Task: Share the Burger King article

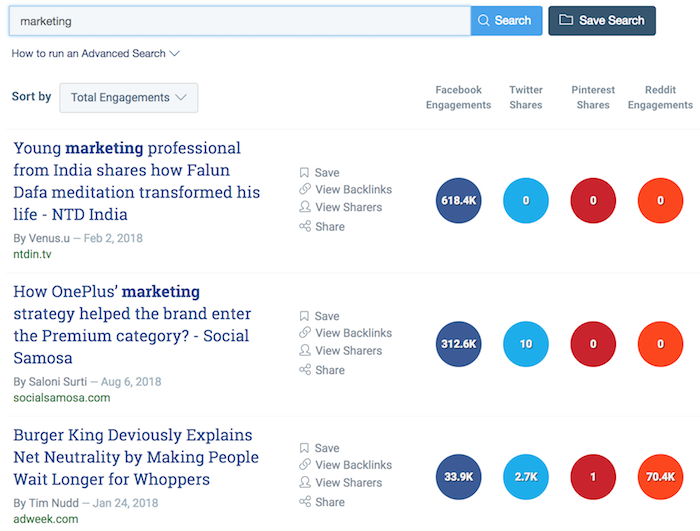Action: 322,502
